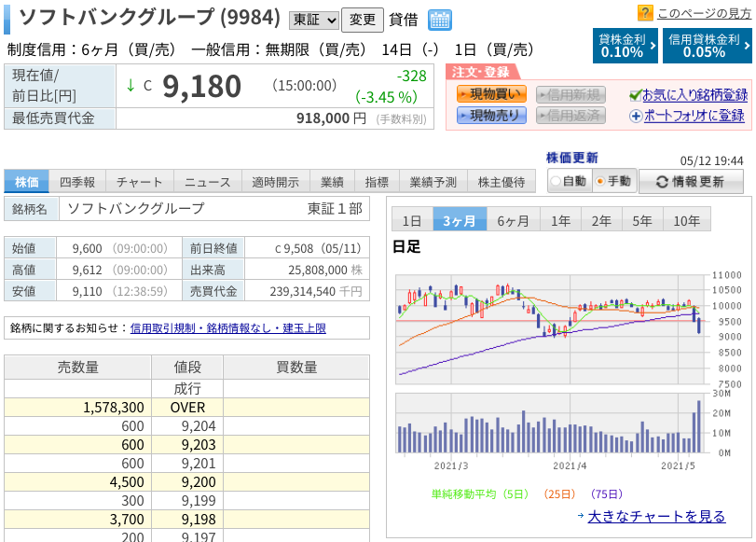
Task: Switch to the 業績 tab
Action: [332, 182]
